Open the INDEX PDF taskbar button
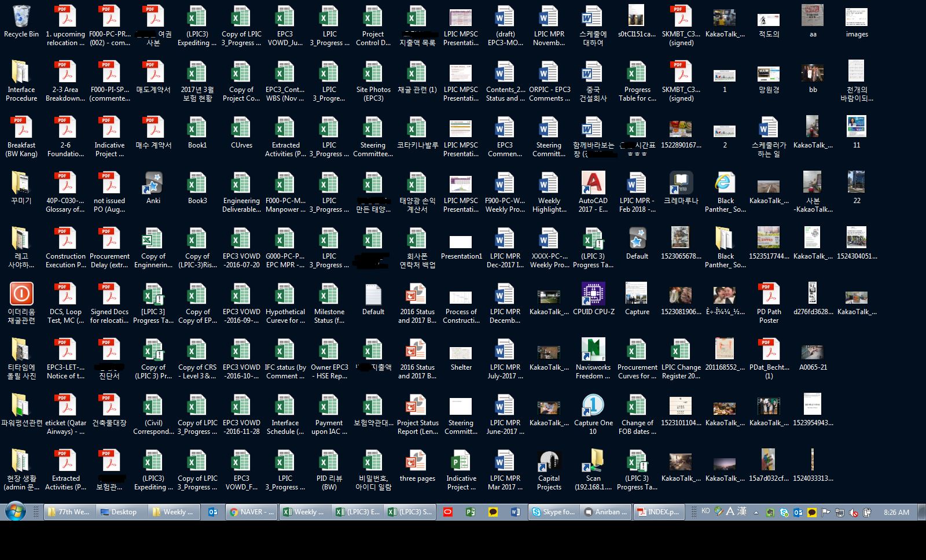This screenshot has height=560, width=926. [657, 512]
